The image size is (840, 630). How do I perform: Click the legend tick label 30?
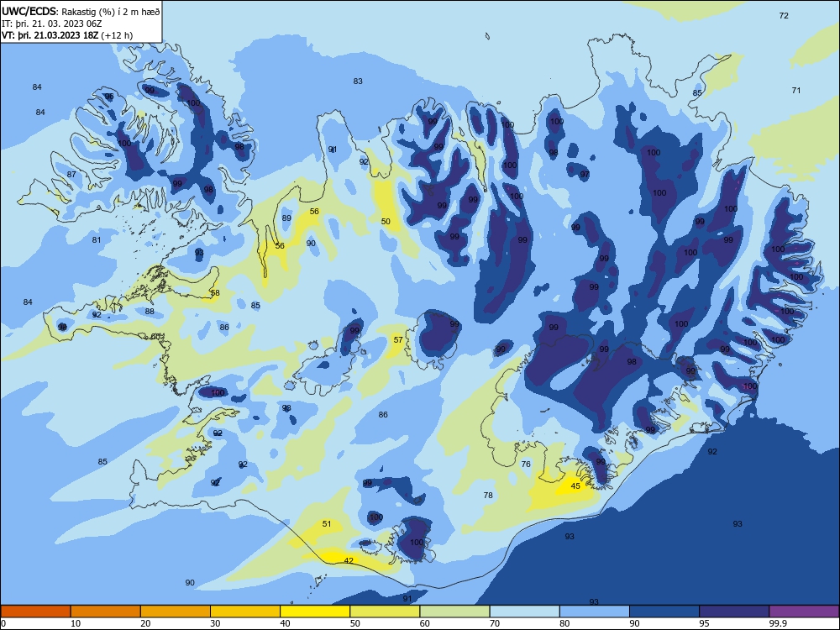(x=215, y=623)
